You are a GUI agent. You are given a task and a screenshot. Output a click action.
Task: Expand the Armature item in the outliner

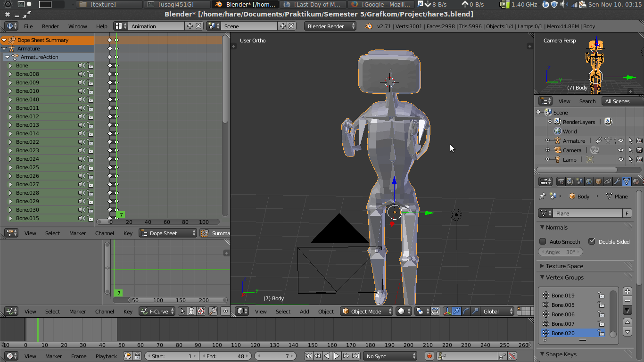click(x=547, y=141)
